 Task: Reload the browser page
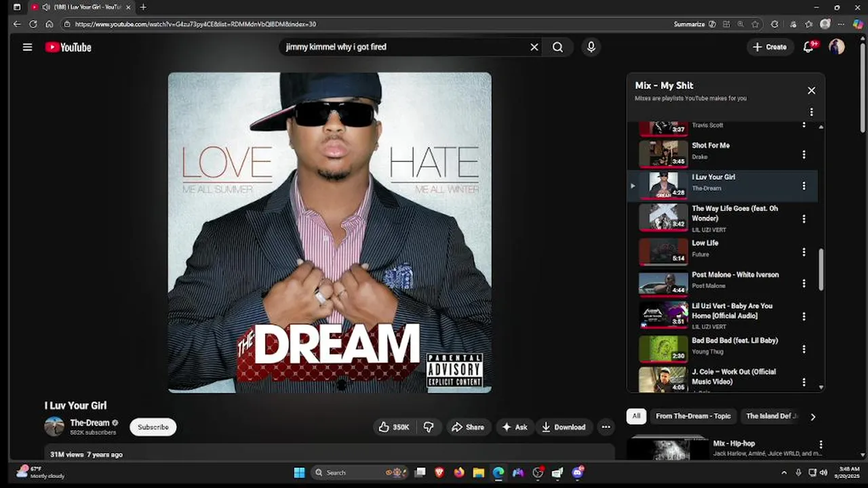pos(33,24)
